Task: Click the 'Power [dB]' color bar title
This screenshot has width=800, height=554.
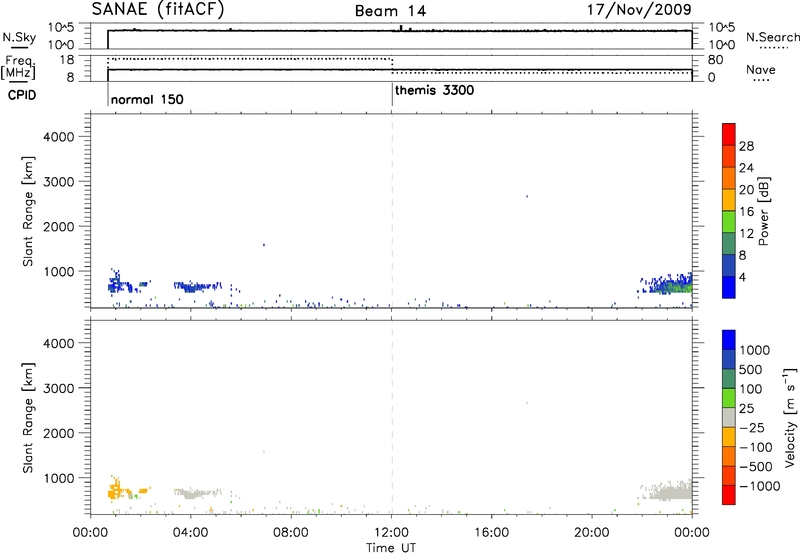Action: (763, 211)
